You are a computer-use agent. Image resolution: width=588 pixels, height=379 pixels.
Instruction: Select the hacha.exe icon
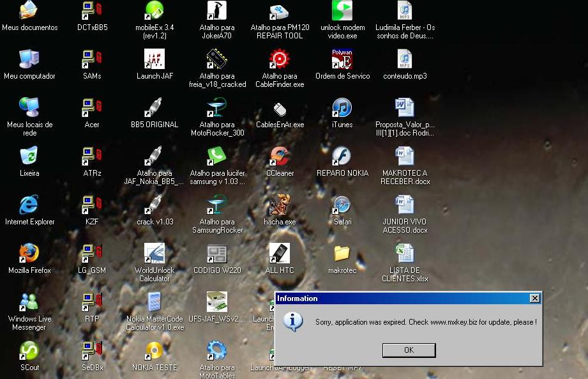coord(280,205)
